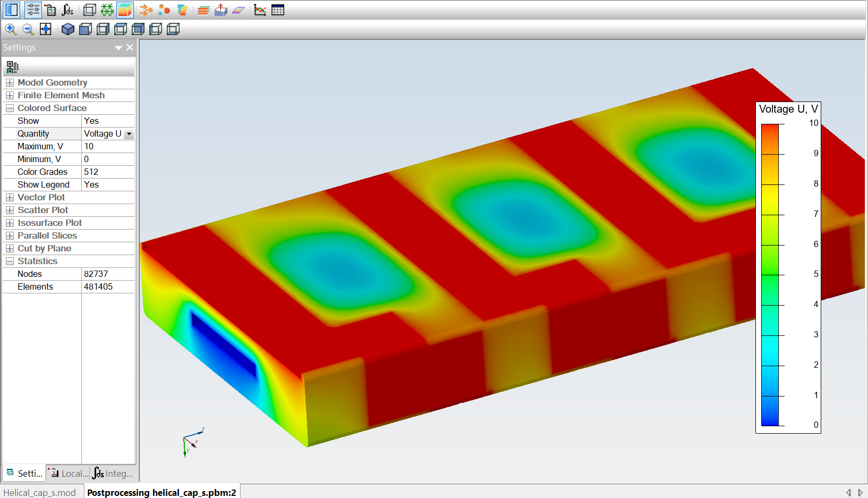Viewport: 868px width, 498px height.
Task: Click the Zoom In magnifier icon
Action: pyautogui.click(x=11, y=29)
